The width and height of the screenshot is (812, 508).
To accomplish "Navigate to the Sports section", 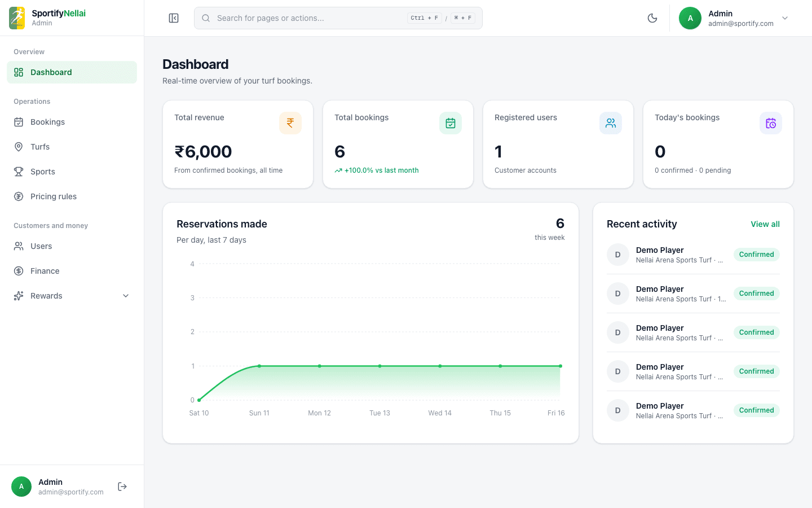I will click(x=72, y=172).
